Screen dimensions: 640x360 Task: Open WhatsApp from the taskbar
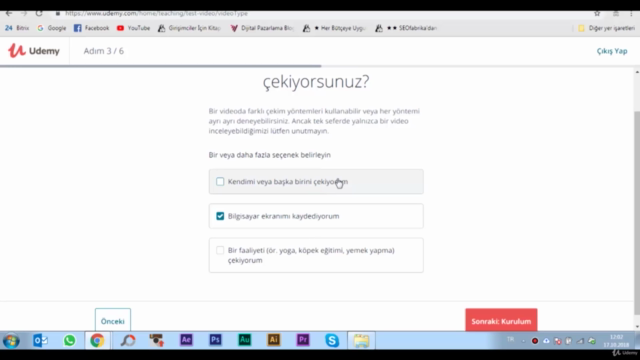tap(69, 340)
